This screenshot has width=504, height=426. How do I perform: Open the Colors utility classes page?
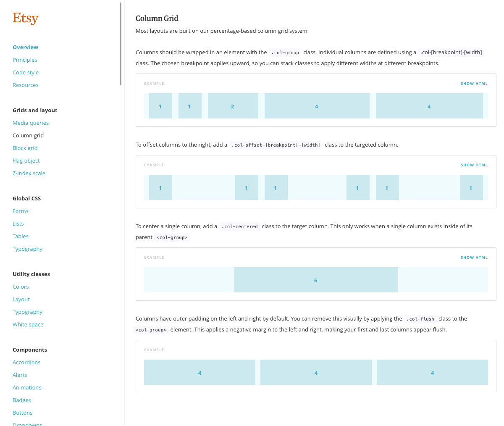point(21,287)
